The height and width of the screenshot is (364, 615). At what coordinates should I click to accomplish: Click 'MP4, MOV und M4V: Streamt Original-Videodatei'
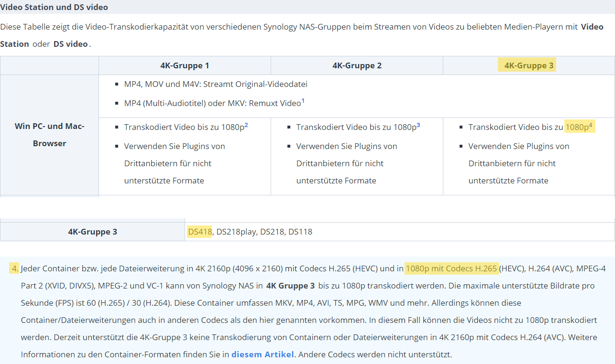pos(216,84)
